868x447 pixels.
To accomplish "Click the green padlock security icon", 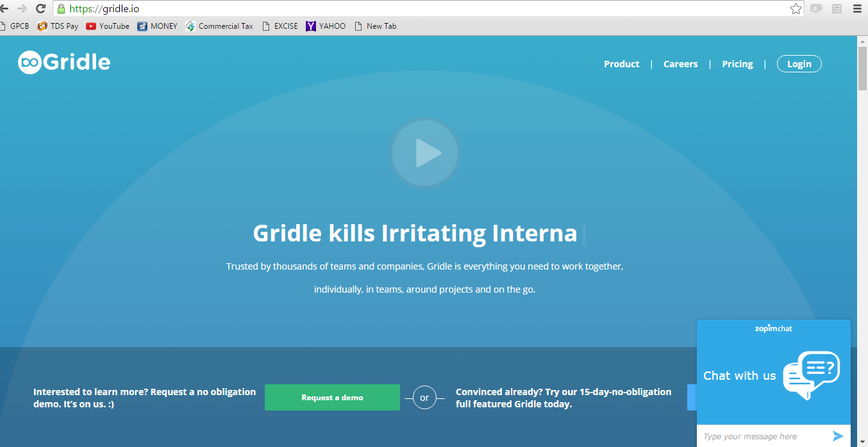I will pyautogui.click(x=61, y=9).
